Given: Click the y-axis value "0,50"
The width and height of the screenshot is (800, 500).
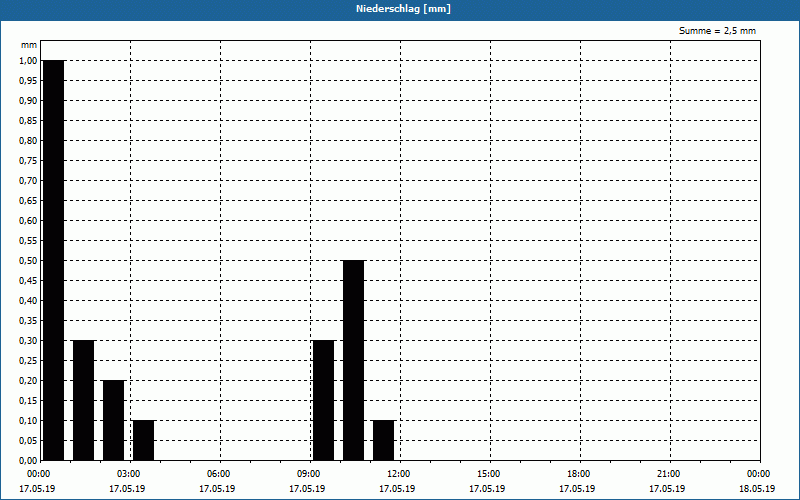Looking at the screenshot, I should click(x=28, y=261).
